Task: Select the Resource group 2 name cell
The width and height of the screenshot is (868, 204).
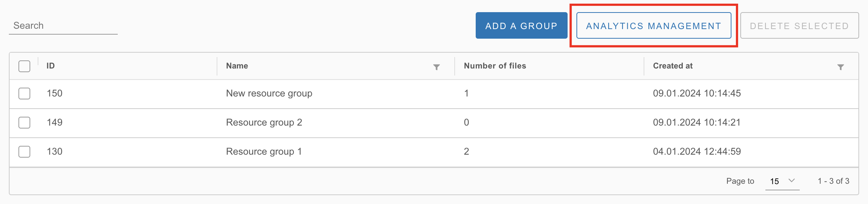Action: 264,123
